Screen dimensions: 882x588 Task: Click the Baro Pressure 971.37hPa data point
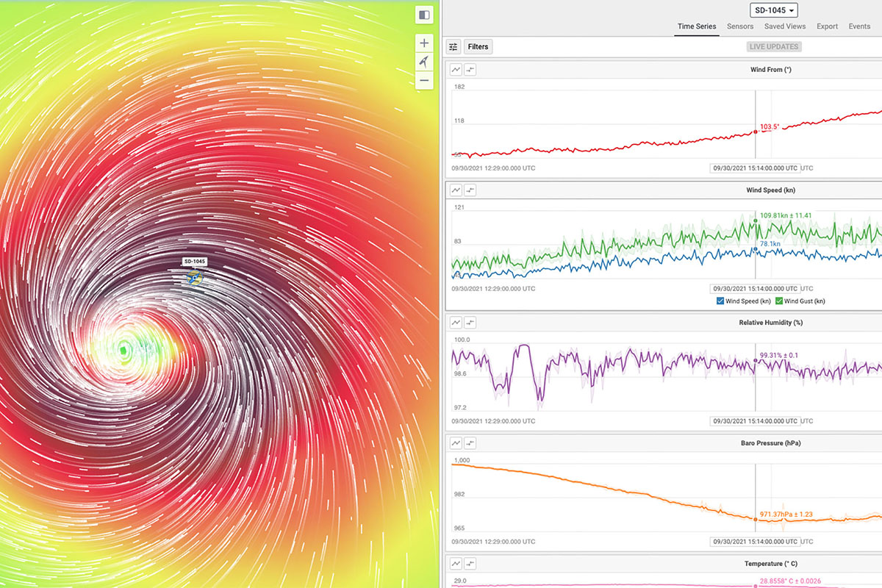click(x=756, y=519)
